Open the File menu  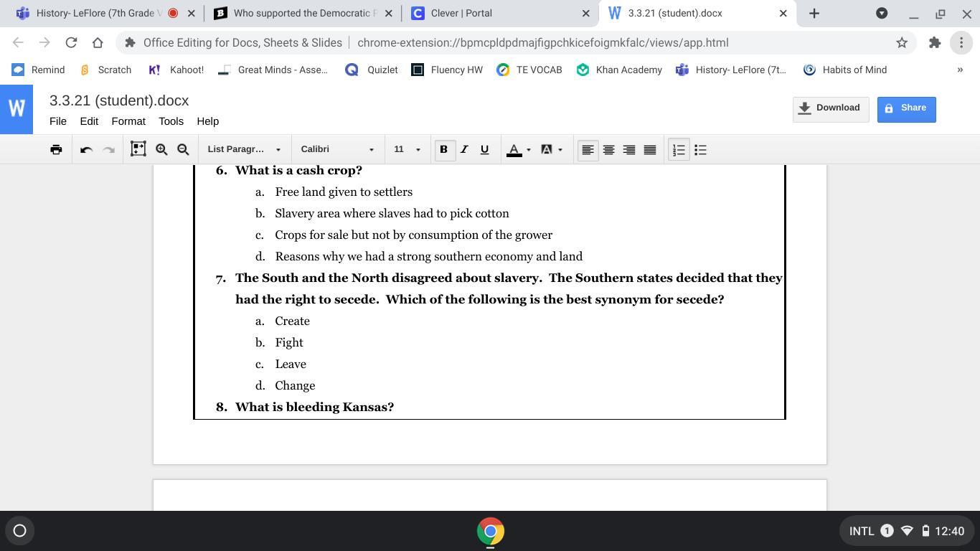(58, 121)
